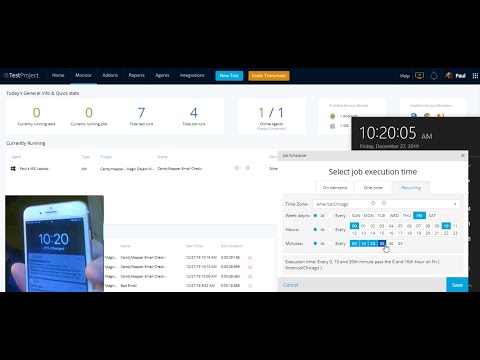480x360 pixels.
Task: Click the Total job runs value 4
Action: pyautogui.click(x=194, y=113)
